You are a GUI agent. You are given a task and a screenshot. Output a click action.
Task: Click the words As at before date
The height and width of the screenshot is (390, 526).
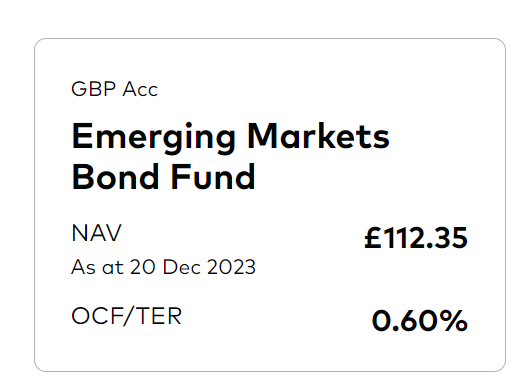97,267
